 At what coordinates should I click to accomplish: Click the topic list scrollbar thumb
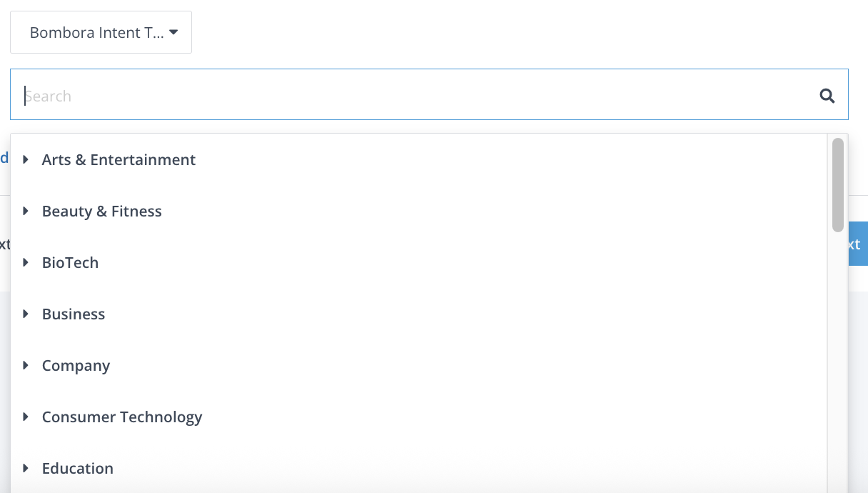point(838,184)
